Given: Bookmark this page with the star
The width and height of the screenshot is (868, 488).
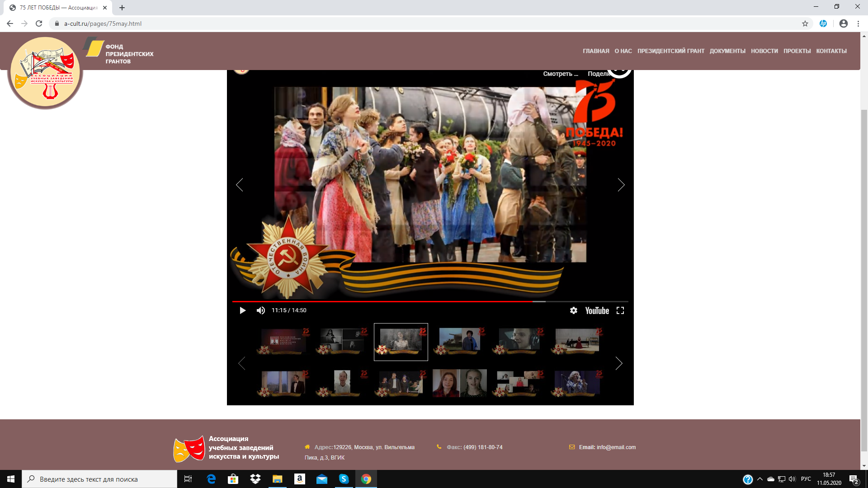Looking at the screenshot, I should pos(805,23).
